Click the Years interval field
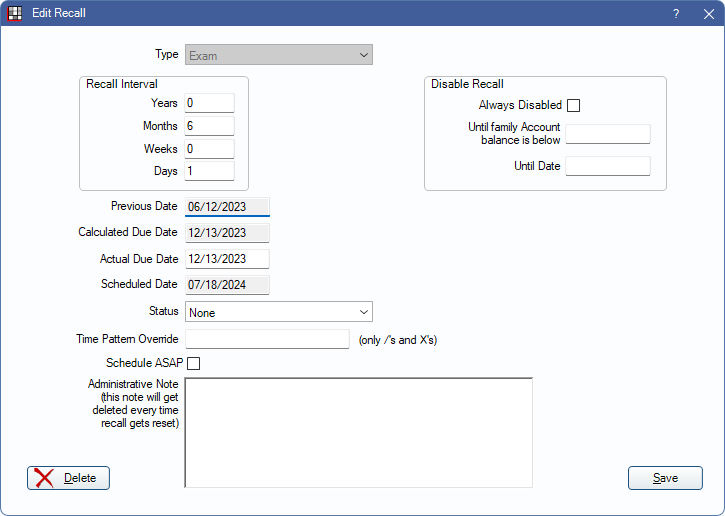The height and width of the screenshot is (516, 725). pos(209,103)
